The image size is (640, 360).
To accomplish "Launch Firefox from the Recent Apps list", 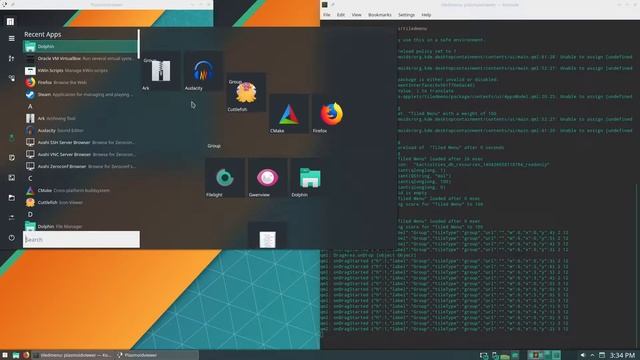I will coord(80,82).
